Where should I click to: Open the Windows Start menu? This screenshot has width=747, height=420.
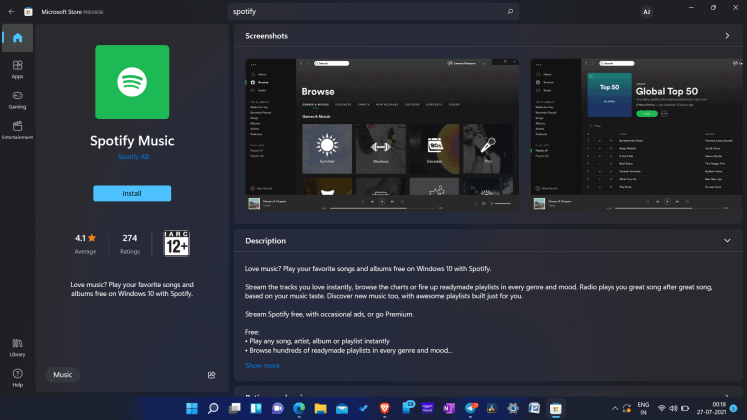pyautogui.click(x=190, y=409)
